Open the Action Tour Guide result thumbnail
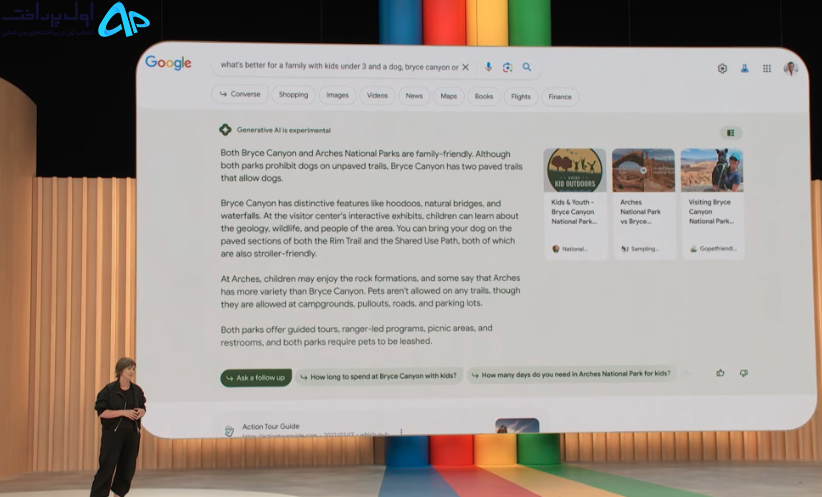This screenshot has height=497, width=822. 517,425
